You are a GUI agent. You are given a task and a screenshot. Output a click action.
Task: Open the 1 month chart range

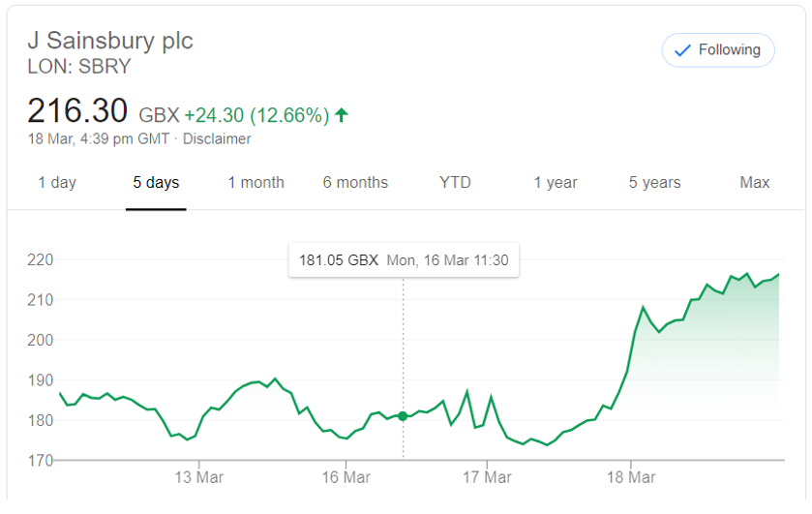(256, 182)
